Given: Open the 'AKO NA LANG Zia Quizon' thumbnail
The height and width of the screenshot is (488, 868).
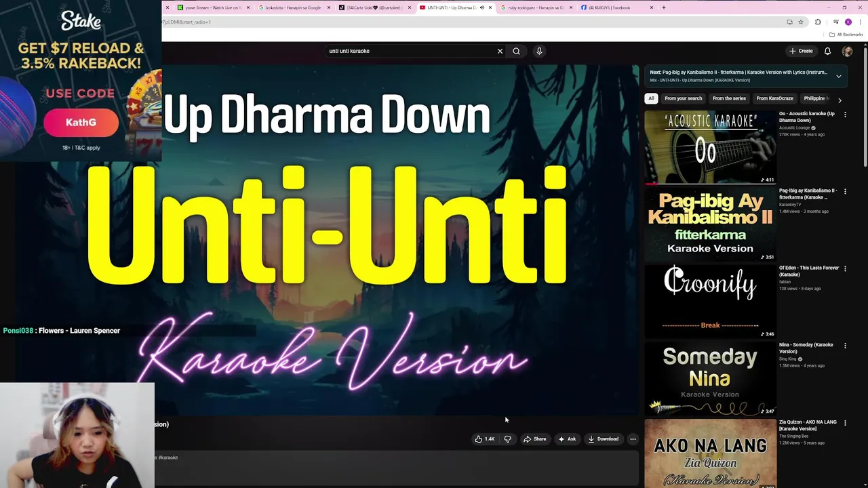Looking at the screenshot, I should click(710, 453).
